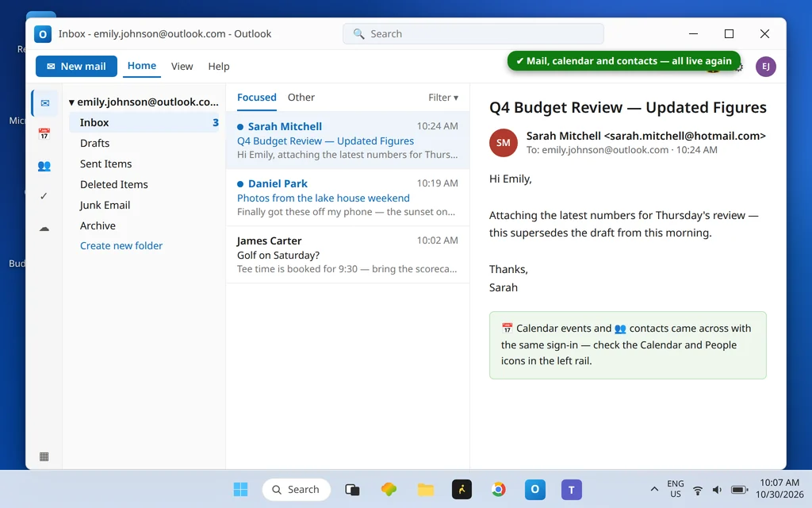Maximize the Outlook window

pos(730,33)
